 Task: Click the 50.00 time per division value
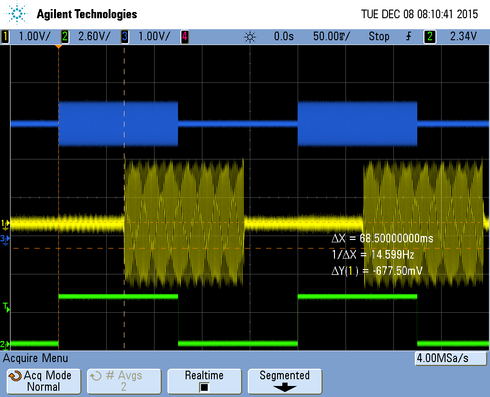(x=331, y=36)
